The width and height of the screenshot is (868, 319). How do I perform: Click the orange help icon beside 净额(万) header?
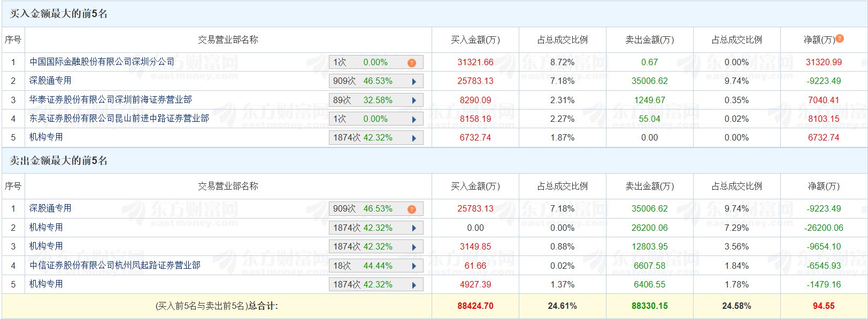click(x=840, y=38)
